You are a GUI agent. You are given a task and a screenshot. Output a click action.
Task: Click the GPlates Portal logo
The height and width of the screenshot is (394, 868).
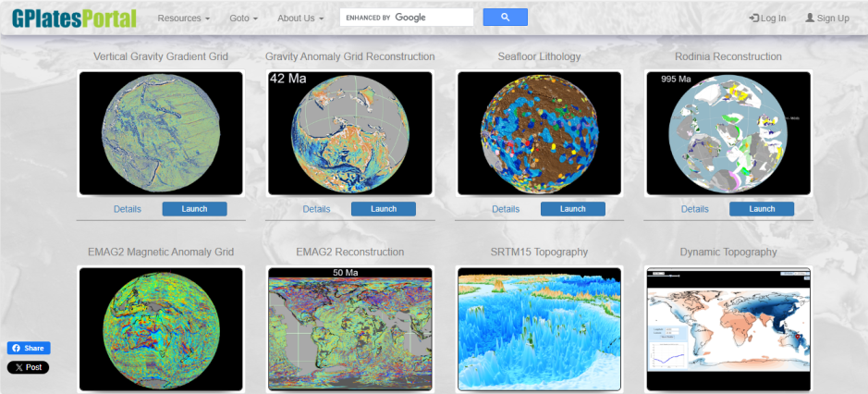(74, 18)
